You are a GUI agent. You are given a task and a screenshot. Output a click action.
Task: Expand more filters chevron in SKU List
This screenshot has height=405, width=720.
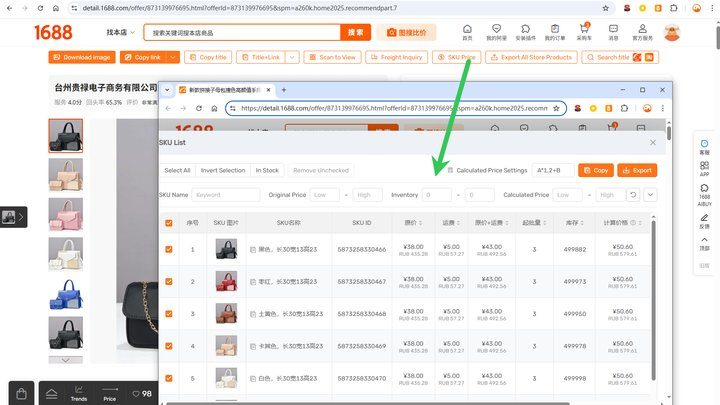[650, 195]
